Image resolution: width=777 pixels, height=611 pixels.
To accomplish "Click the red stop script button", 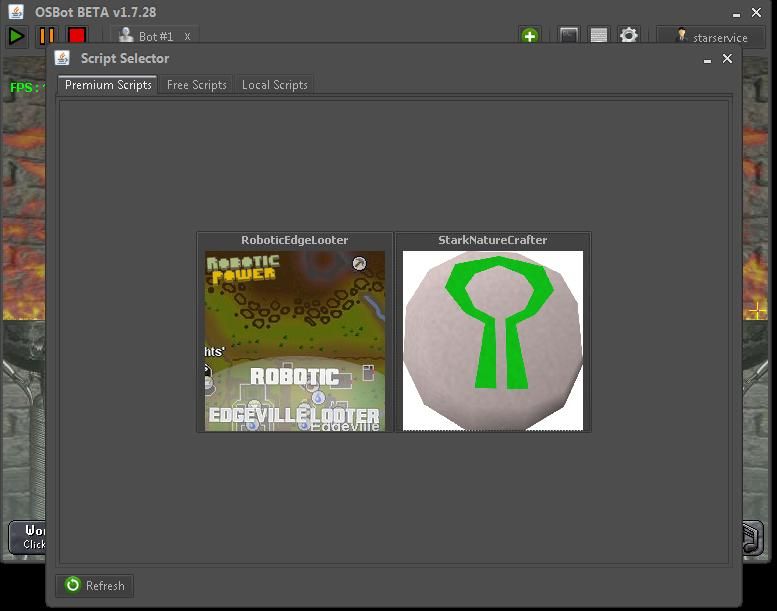I will [77, 36].
